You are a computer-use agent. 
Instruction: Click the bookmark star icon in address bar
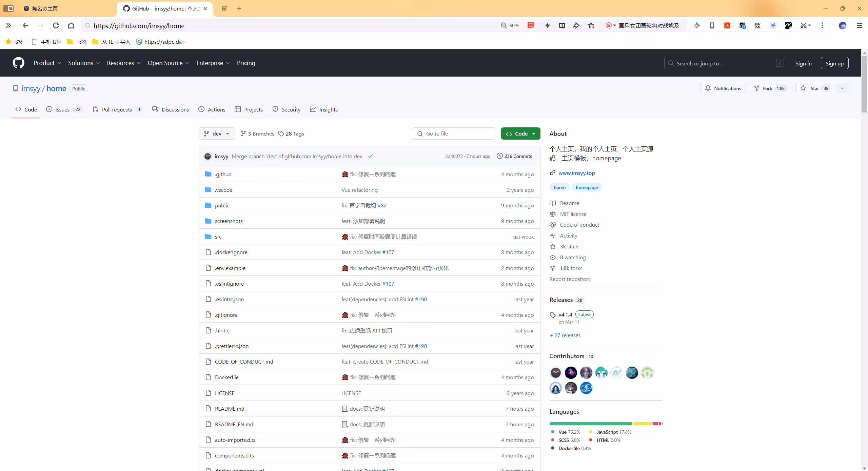[591, 25]
